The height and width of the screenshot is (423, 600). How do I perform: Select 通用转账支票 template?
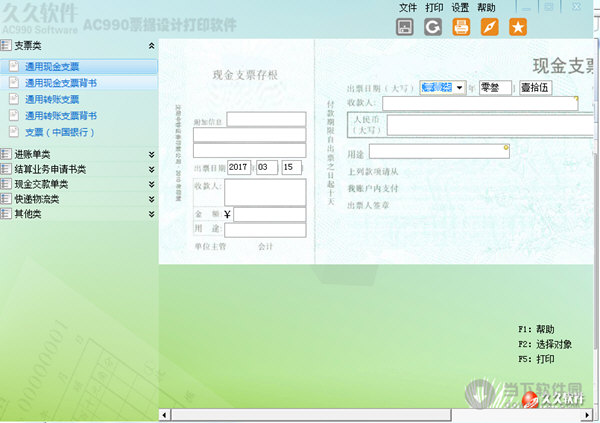coord(51,99)
